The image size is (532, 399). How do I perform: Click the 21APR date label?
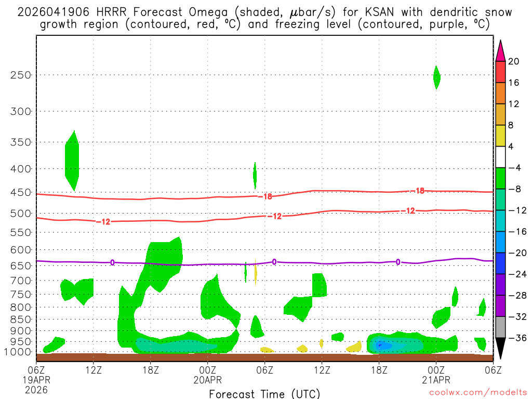pyautogui.click(x=436, y=380)
